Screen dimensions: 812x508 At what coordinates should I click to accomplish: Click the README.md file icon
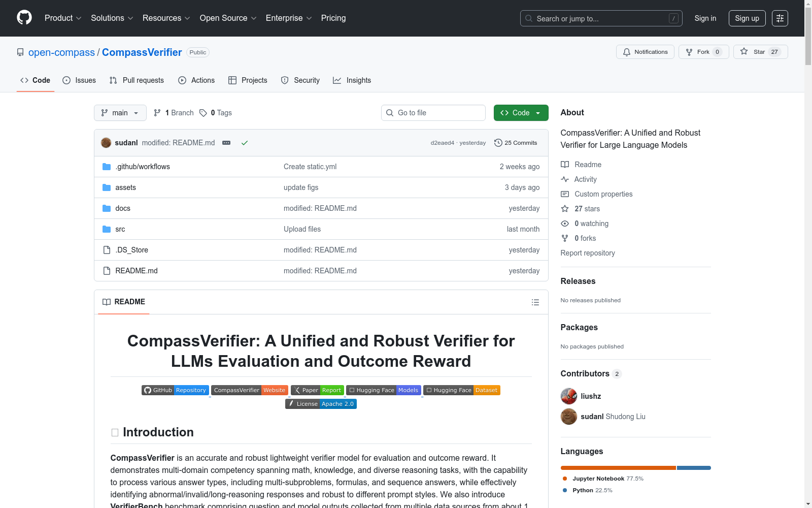pos(107,271)
